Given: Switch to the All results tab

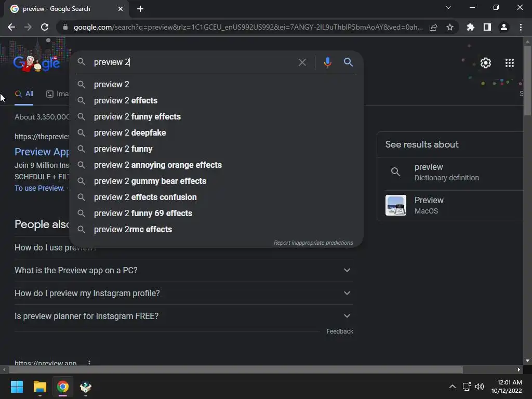Looking at the screenshot, I should coord(24,94).
